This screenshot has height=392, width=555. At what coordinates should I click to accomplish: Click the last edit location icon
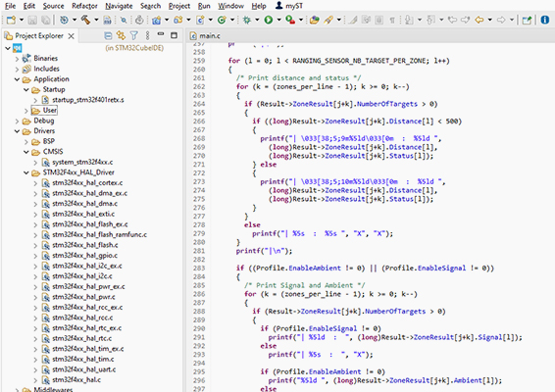pos(452,21)
